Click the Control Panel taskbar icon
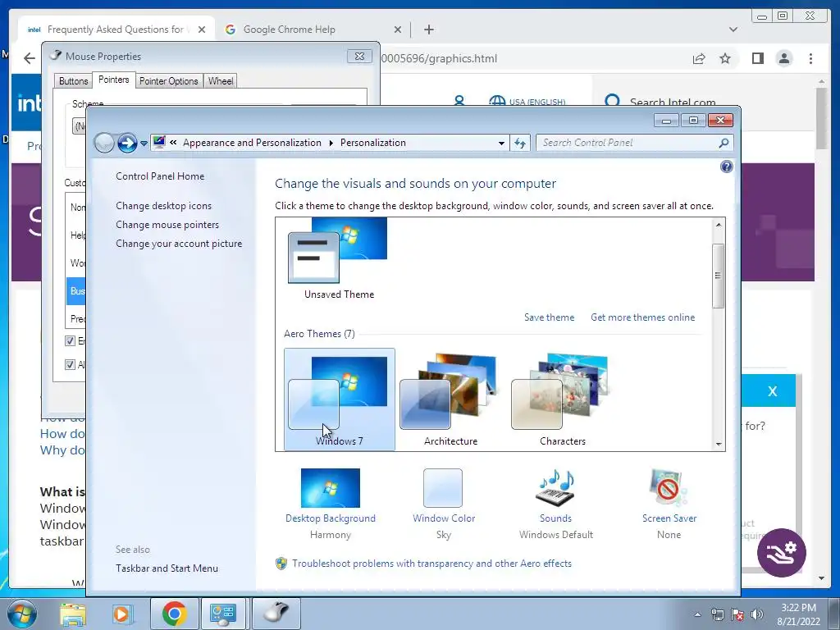Image resolution: width=840 pixels, height=630 pixels. [223, 614]
